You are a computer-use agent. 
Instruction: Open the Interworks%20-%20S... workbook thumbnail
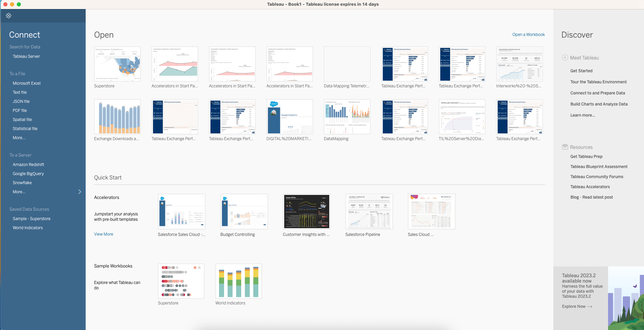519,64
